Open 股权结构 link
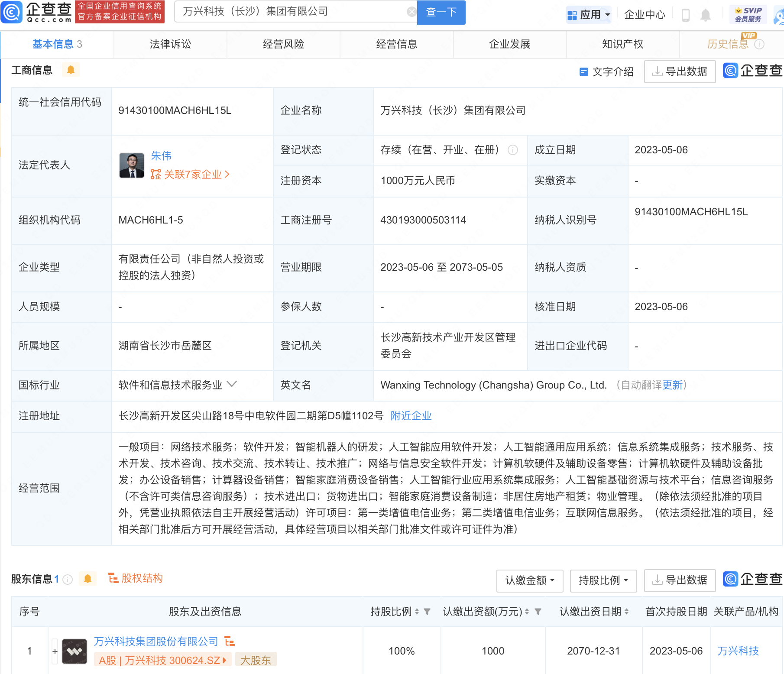 tap(135, 578)
